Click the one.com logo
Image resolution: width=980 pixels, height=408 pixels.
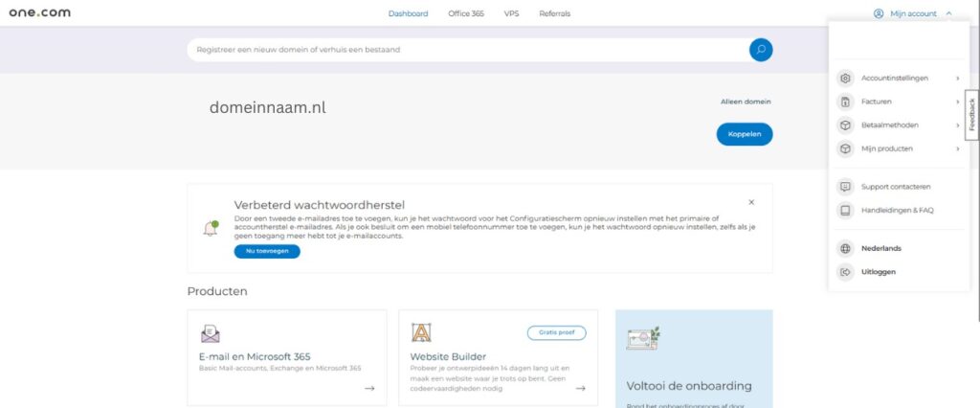[39, 13]
